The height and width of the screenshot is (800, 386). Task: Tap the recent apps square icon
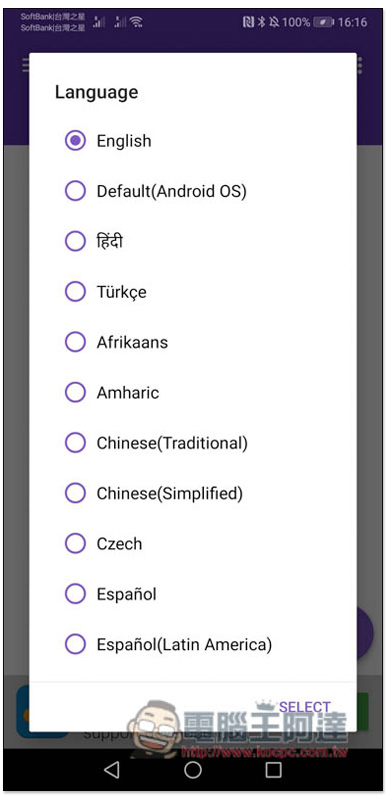[x=274, y=770]
